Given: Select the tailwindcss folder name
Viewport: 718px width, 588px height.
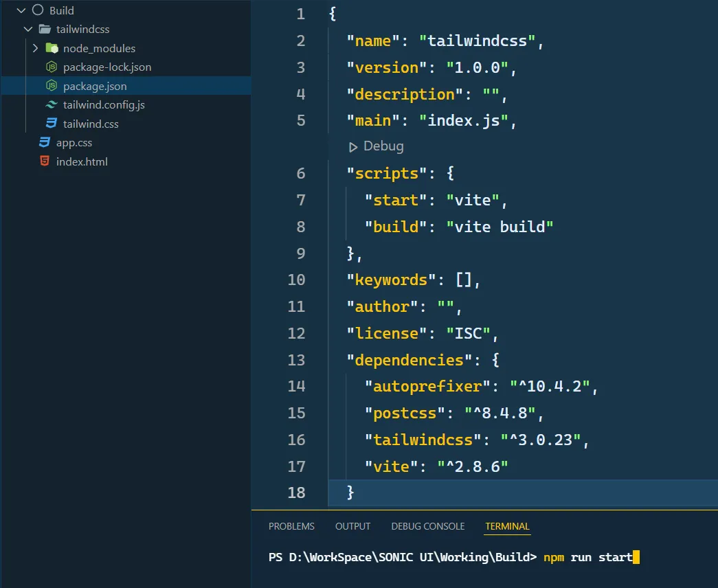Looking at the screenshot, I should [x=83, y=30].
